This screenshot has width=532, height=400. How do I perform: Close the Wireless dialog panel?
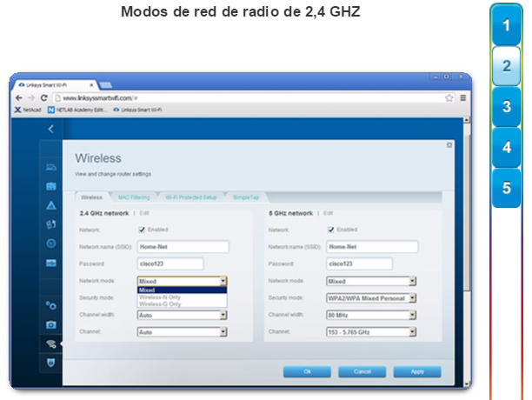pos(449,145)
